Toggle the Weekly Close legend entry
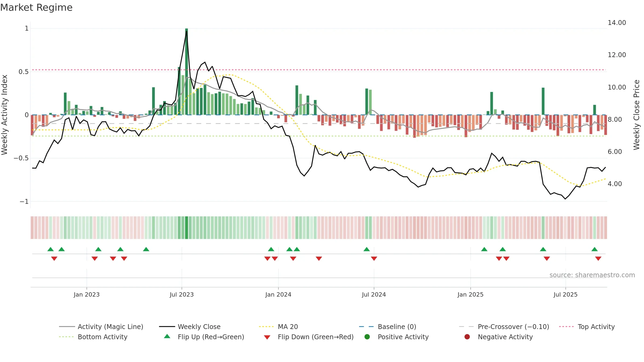This screenshot has width=644, height=362. [190, 327]
